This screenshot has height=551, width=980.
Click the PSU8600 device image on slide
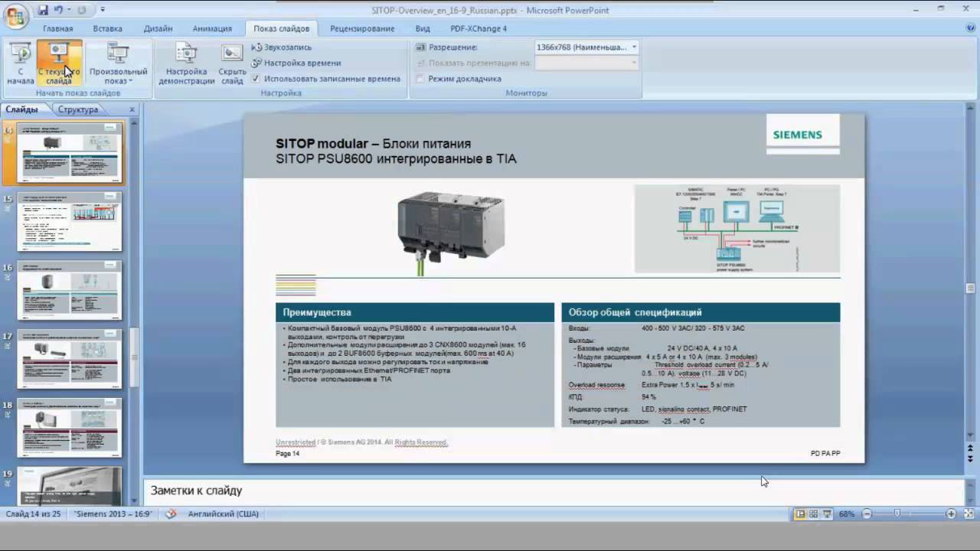(450, 232)
